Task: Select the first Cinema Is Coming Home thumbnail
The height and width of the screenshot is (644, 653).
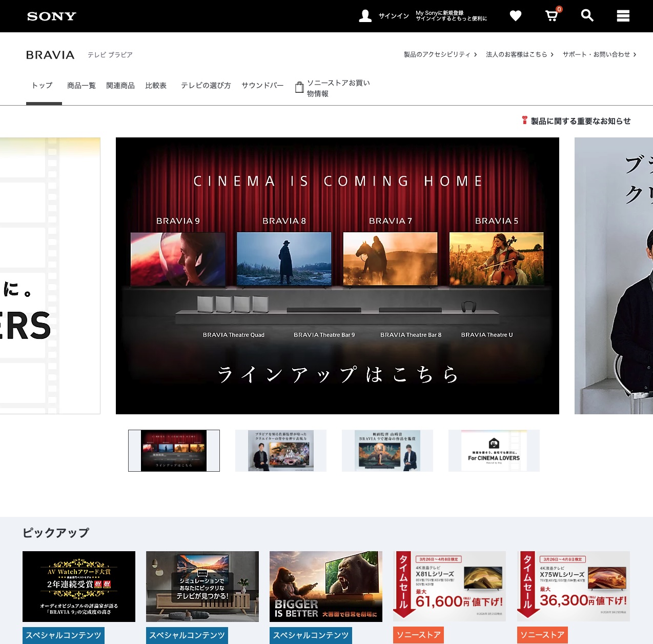Action: tap(174, 451)
